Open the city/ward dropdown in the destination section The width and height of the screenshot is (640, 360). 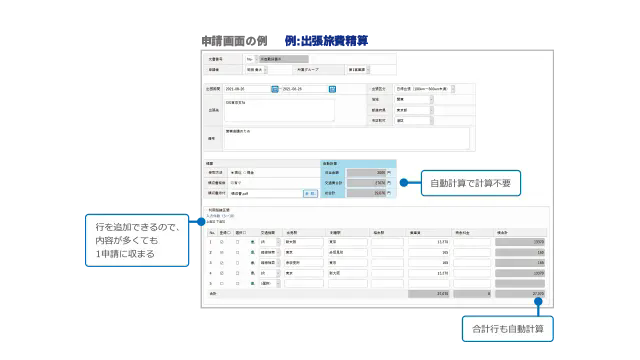click(414, 120)
